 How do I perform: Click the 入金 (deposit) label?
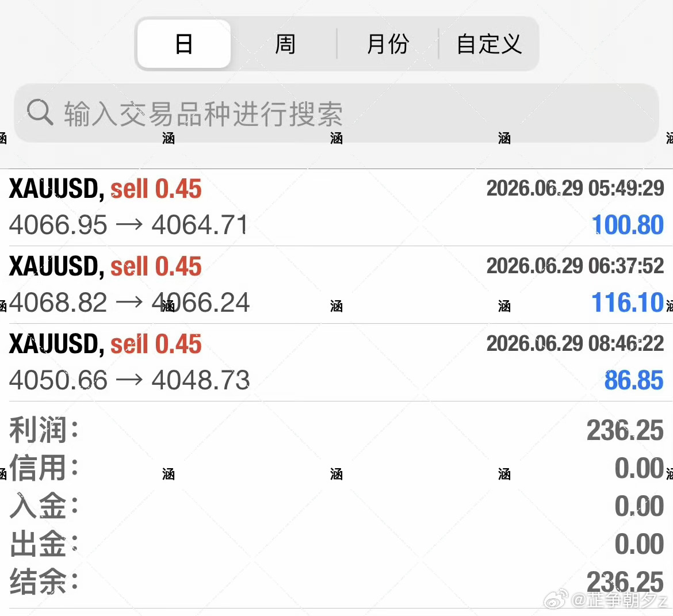[x=44, y=506]
